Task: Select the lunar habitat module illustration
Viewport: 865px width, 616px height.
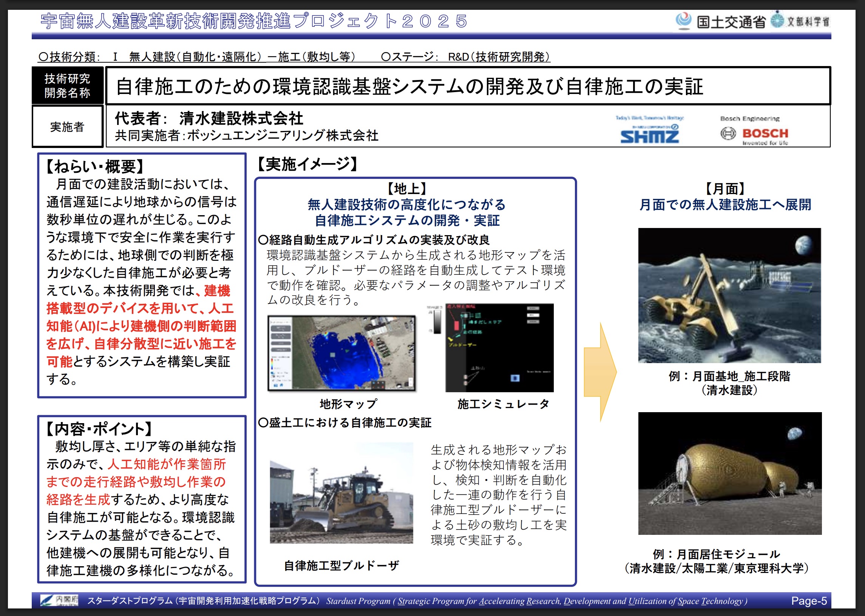Action: 730,473
